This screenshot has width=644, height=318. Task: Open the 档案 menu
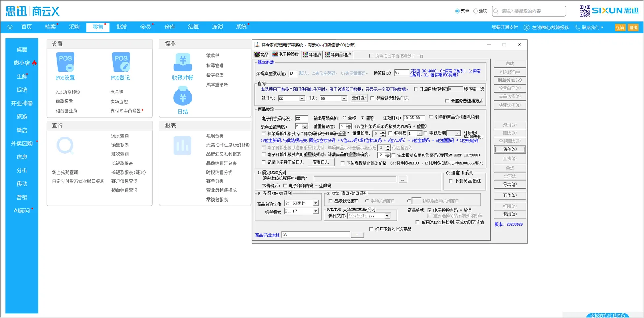point(50,27)
